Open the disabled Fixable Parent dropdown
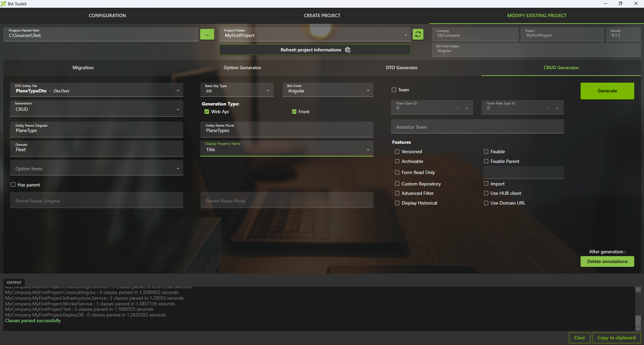644x345 pixels. click(x=524, y=172)
